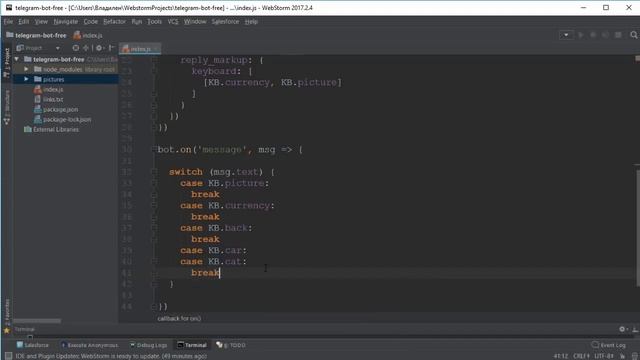640x360 pixels.
Task: Open the VCS menu
Action: [173, 22]
